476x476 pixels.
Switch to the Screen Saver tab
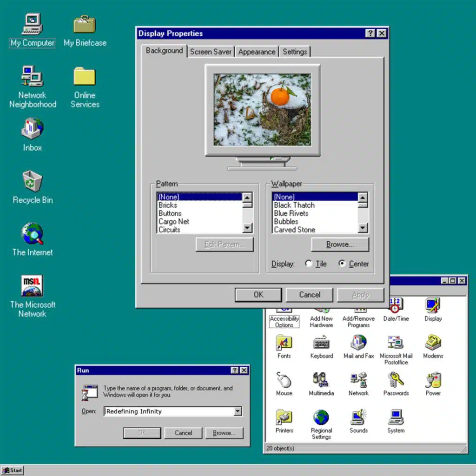point(211,52)
